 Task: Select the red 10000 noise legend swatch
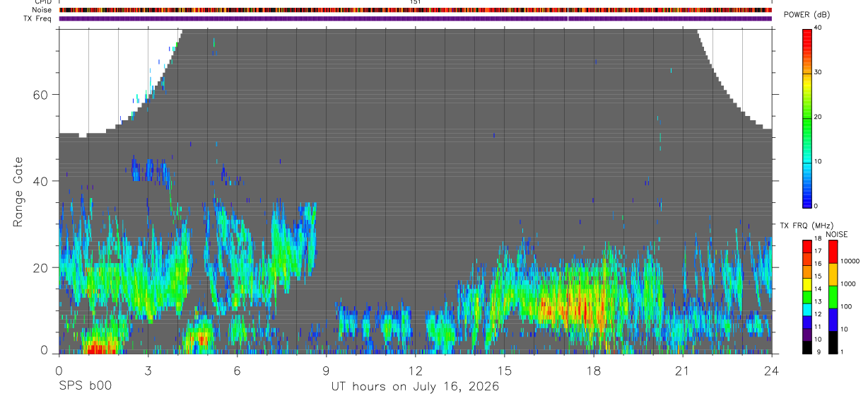coord(832,252)
